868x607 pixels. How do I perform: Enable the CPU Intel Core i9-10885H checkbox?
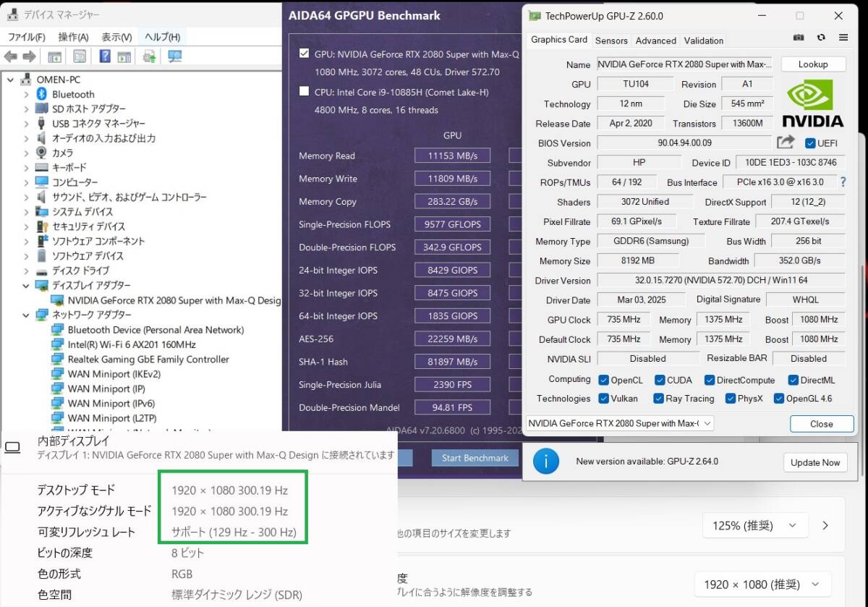coord(305,91)
